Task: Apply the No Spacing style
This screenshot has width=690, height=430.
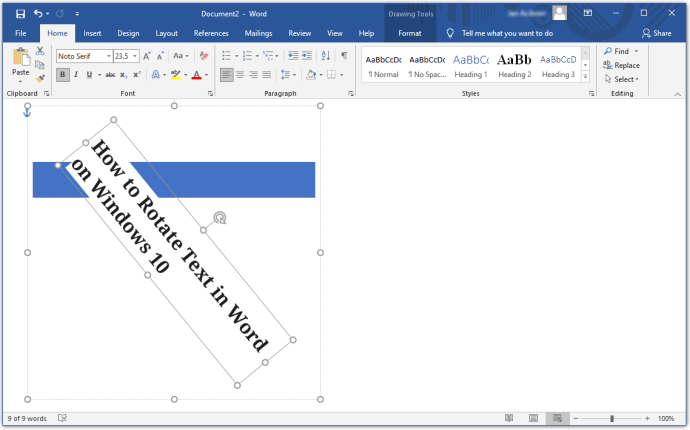Action: (427, 65)
